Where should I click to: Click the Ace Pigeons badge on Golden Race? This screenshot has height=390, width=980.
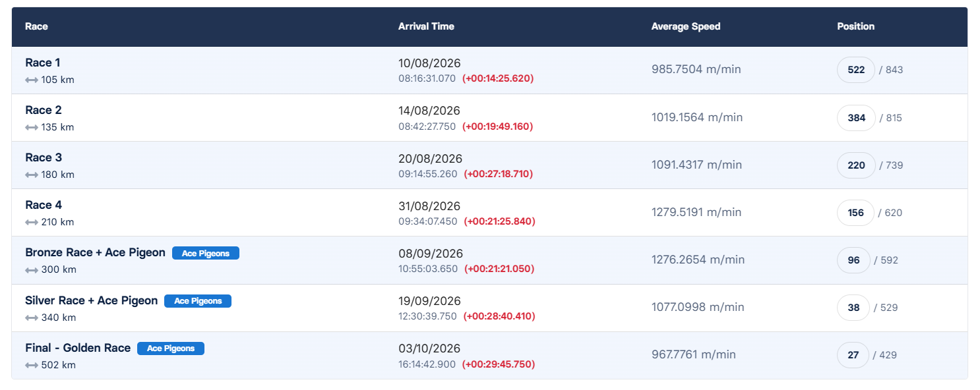(171, 348)
